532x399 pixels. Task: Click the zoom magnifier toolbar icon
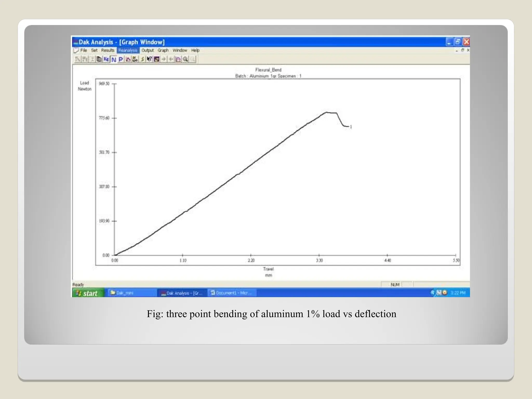pos(185,59)
